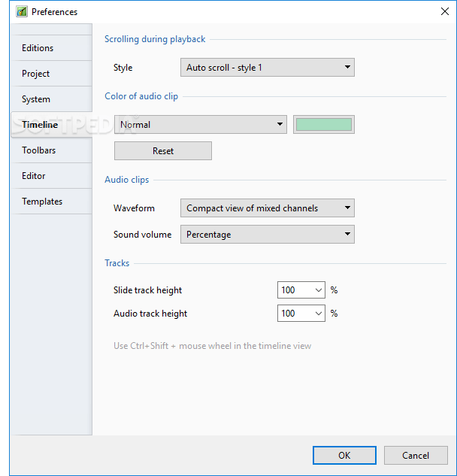Click the 'Slide track height' label

[147, 290]
